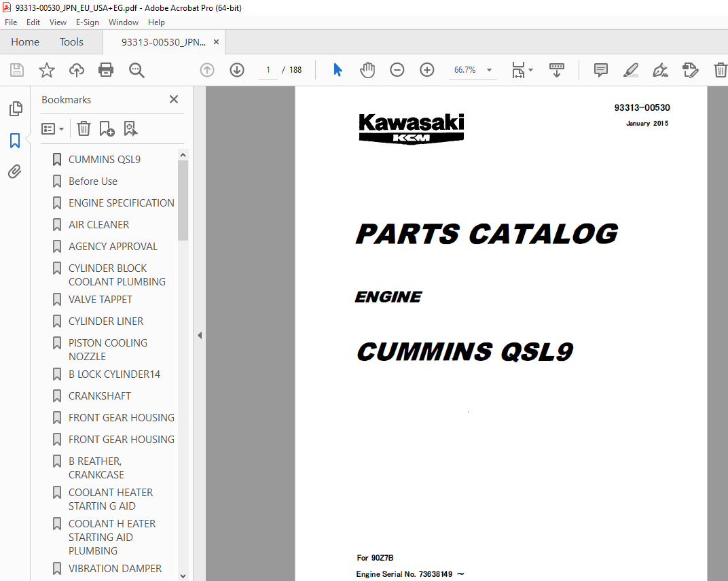
Task: Click the Save file icon
Action: coord(17,70)
